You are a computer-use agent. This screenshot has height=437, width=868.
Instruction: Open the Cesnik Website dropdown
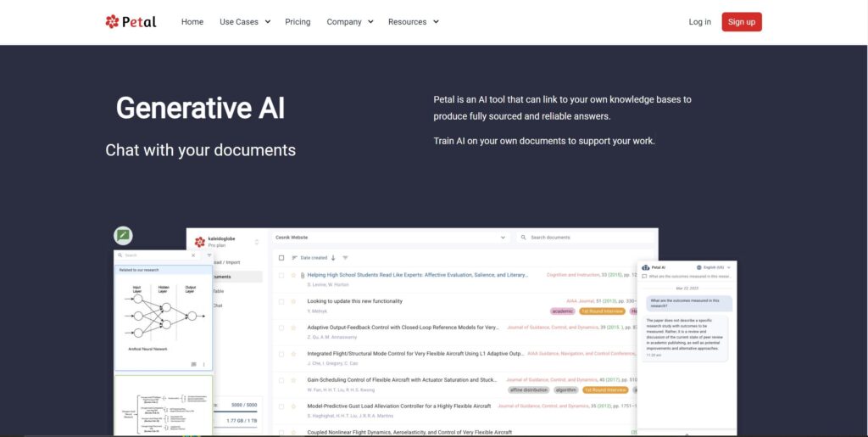[390, 238]
